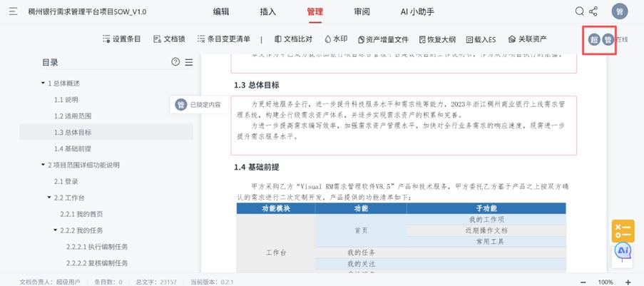Collapse the 2 项目范围详细功能说明 node
This screenshot has width=644, height=286.
point(43,165)
